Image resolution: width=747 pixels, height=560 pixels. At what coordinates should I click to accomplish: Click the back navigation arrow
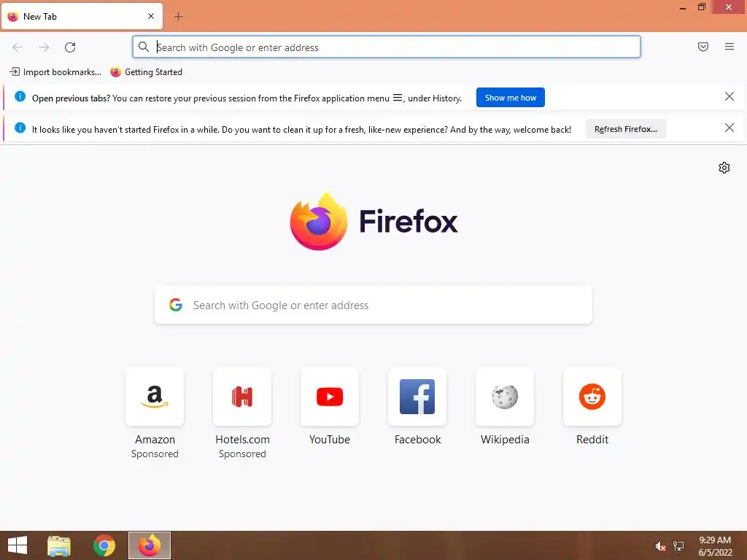18,47
